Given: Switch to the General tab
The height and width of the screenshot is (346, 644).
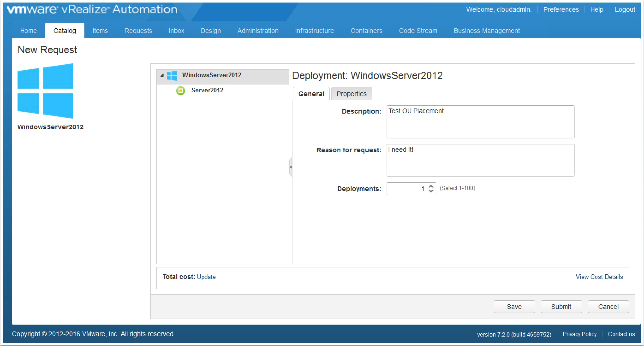Looking at the screenshot, I should tap(311, 94).
